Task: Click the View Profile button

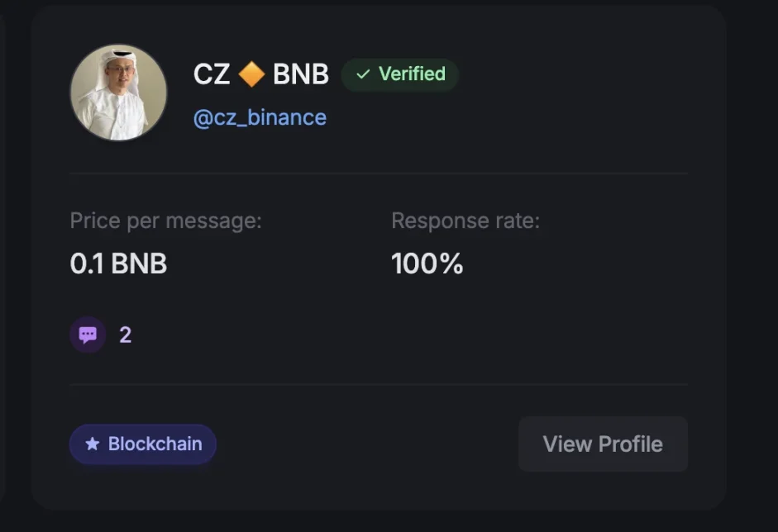Action: tap(603, 444)
